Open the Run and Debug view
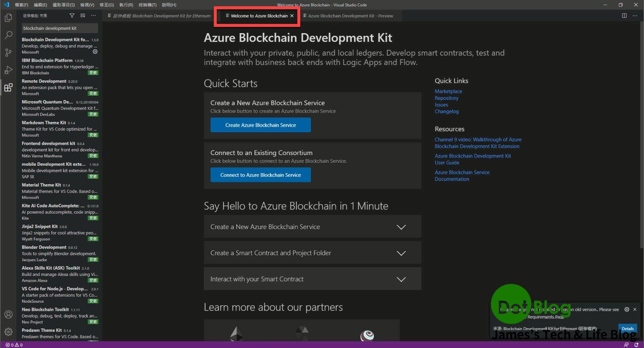 pyautogui.click(x=8, y=70)
